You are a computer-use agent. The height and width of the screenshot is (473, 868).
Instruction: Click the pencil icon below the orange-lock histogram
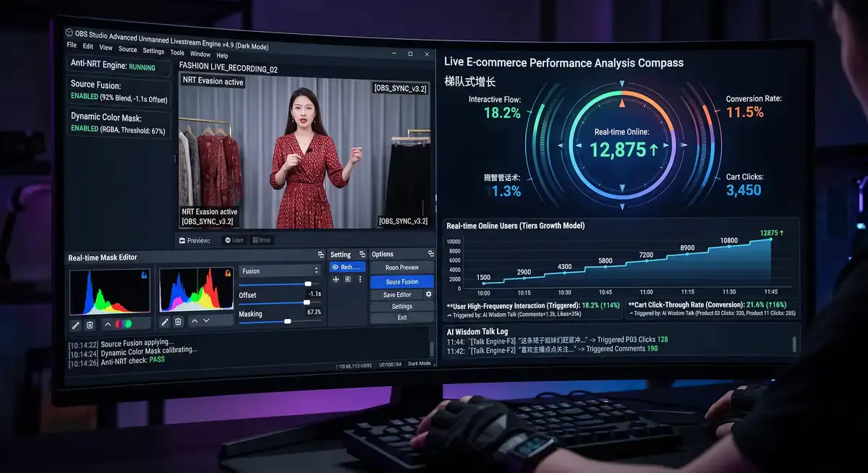coord(165,321)
